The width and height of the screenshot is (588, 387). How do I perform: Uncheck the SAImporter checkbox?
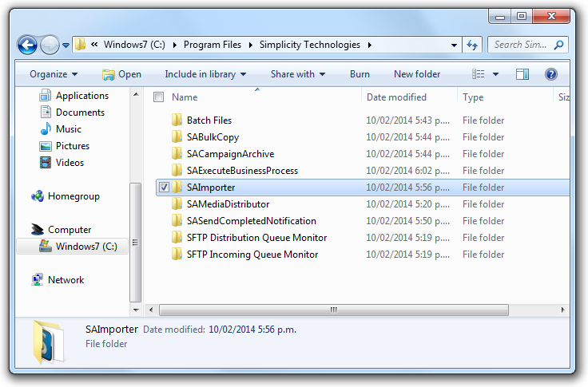pos(164,187)
